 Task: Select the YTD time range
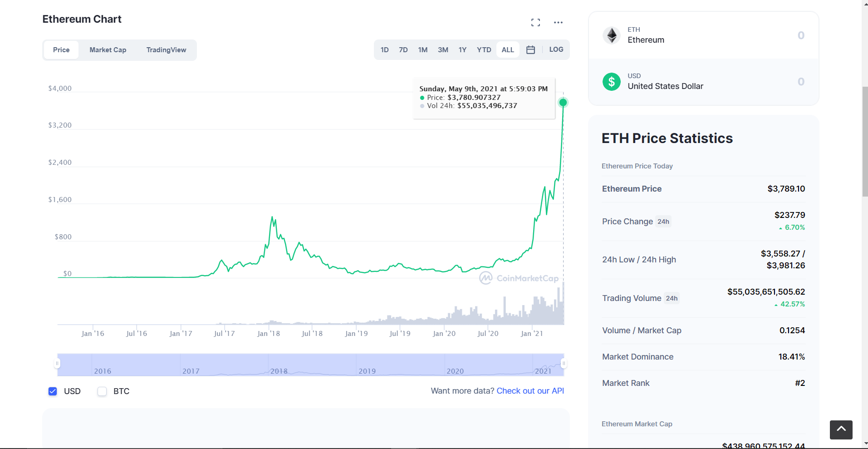(484, 50)
